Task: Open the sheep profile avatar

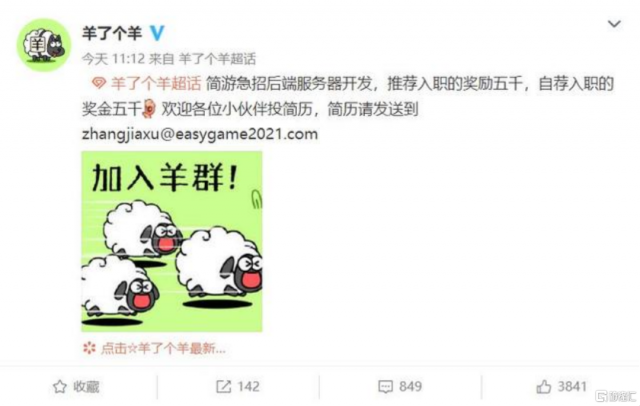Action: pos(44,45)
